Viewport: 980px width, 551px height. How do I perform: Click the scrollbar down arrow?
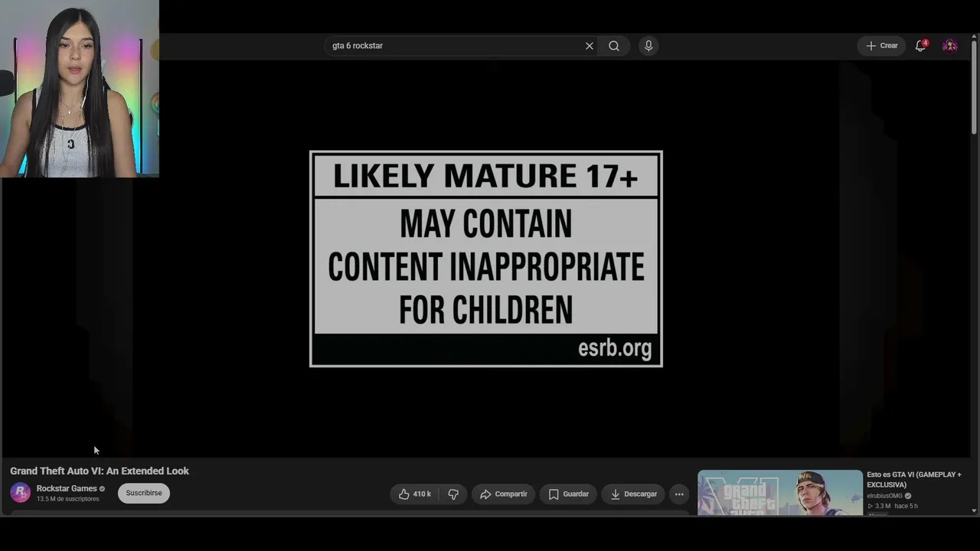click(x=974, y=510)
